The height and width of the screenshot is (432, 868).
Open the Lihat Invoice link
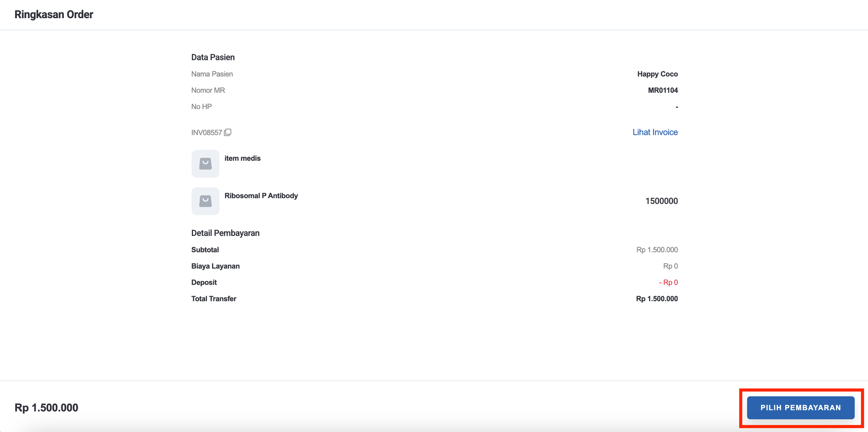click(654, 132)
